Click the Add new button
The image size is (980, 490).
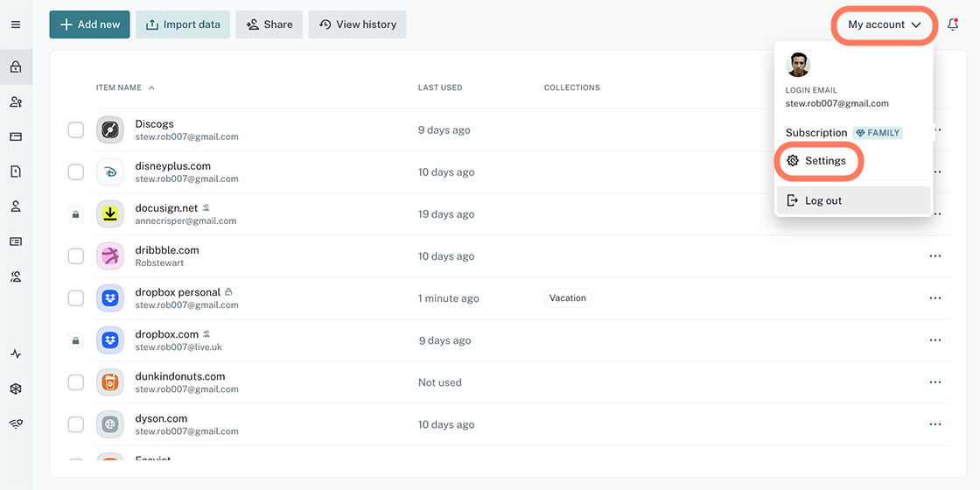tap(89, 24)
